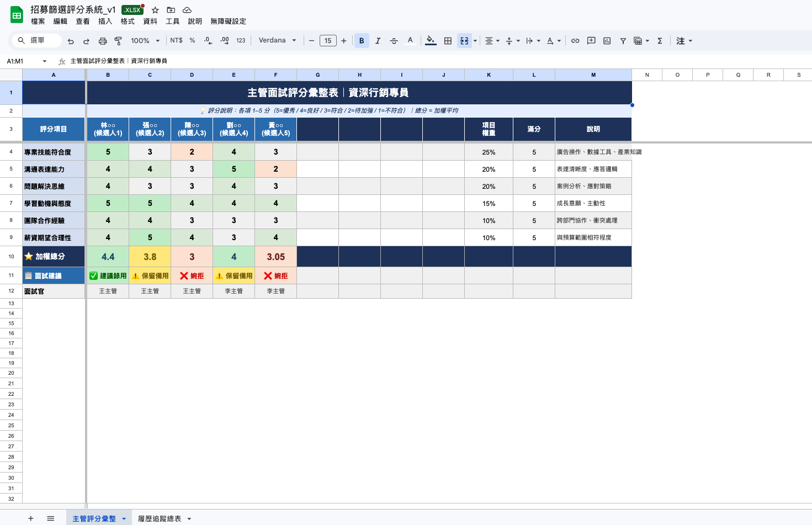Expand the name box dropdown arrow

click(x=45, y=61)
